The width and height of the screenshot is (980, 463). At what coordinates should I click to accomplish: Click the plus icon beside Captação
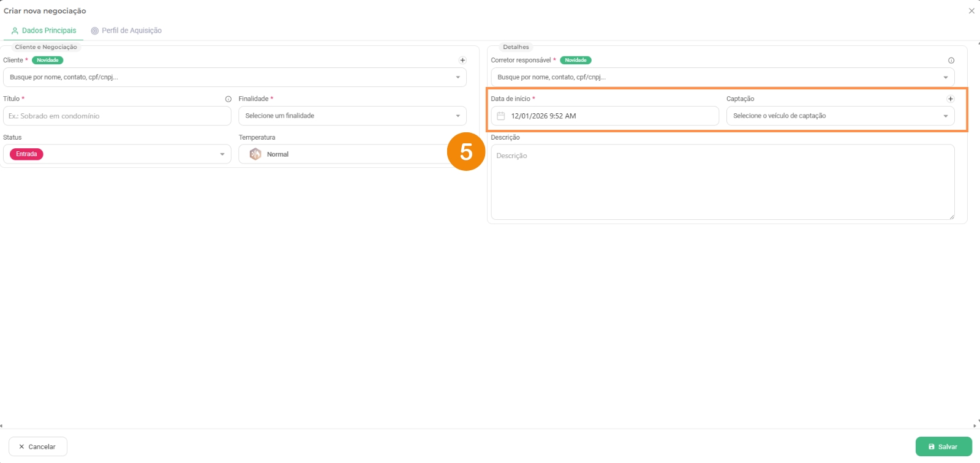(x=950, y=99)
